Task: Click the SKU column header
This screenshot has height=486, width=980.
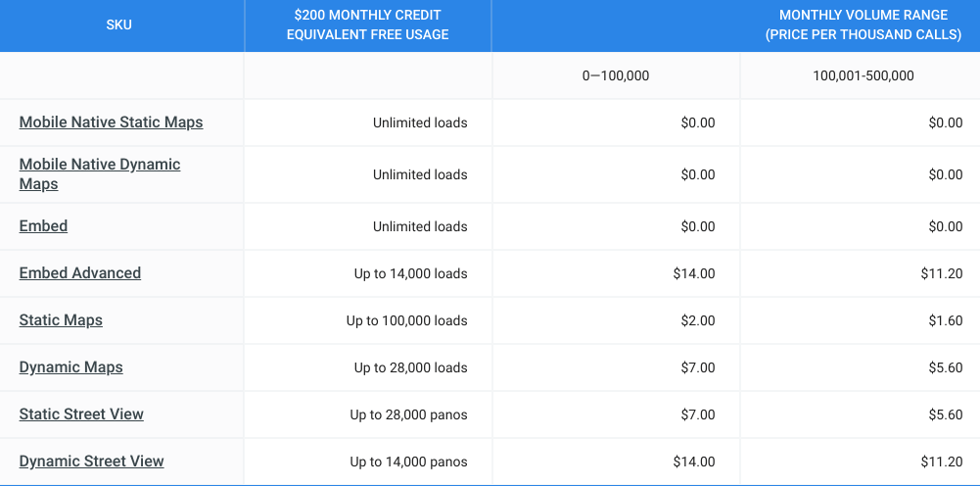Action: (x=119, y=25)
